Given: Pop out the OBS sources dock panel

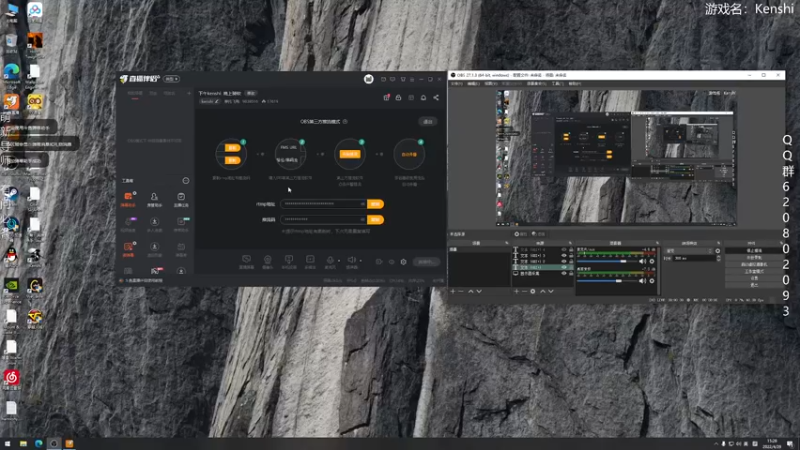Looking at the screenshot, I should click(x=570, y=243).
